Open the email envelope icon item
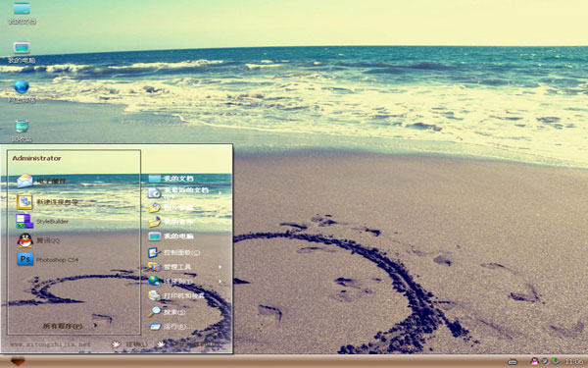The width and height of the screenshot is (588, 368). (41, 181)
